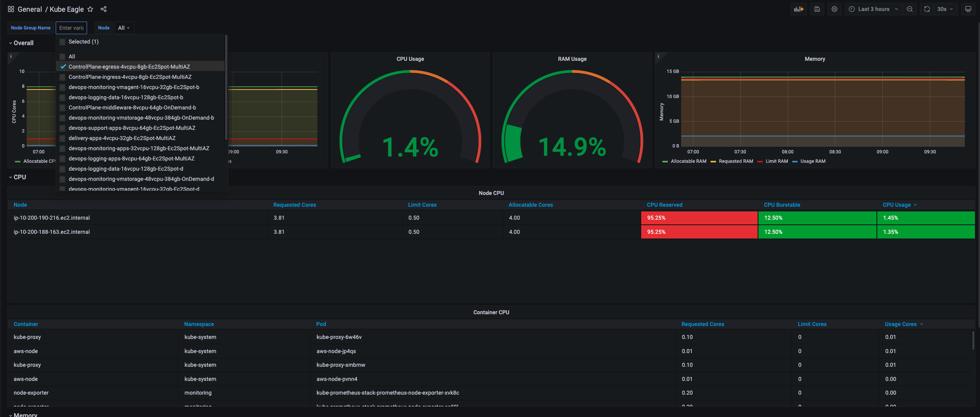
Task: Zoom out the time range
Action: click(x=910, y=9)
